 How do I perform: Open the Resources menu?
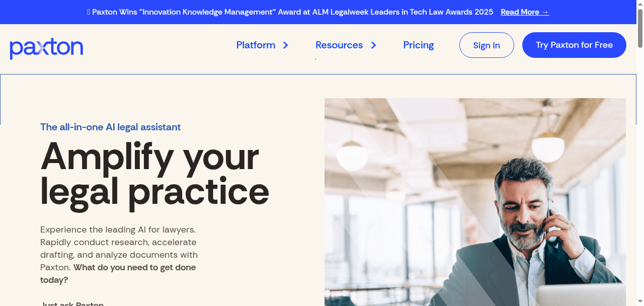[x=339, y=45]
